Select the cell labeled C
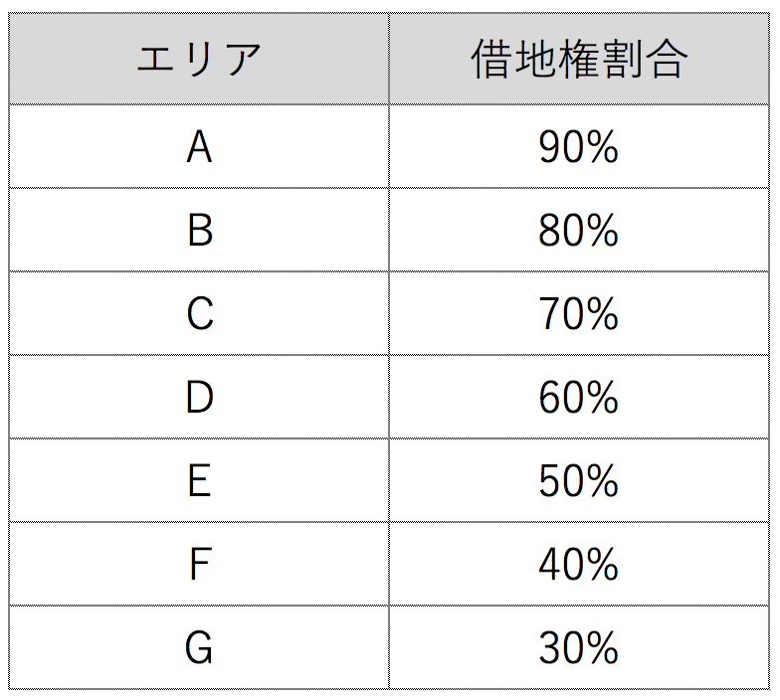Image resolution: width=780 pixels, height=700 pixels. point(199,314)
